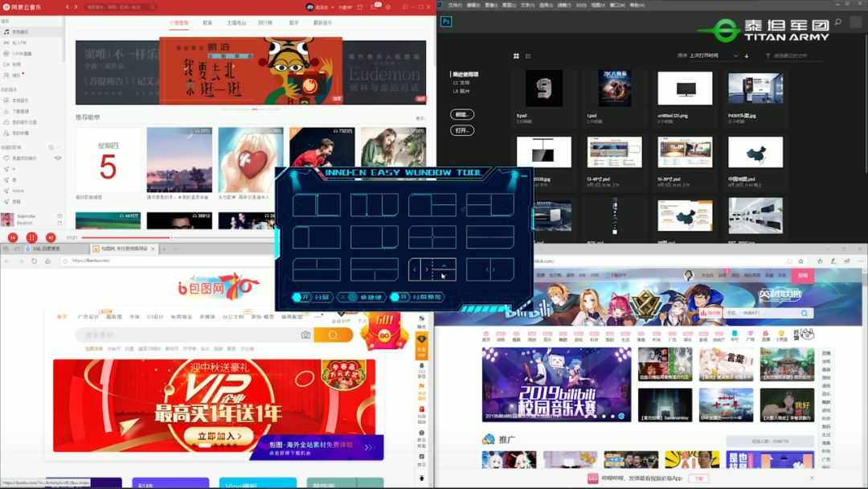Click the 新建 button in Photoshop start screen
This screenshot has width=868, height=489.
coord(463,114)
